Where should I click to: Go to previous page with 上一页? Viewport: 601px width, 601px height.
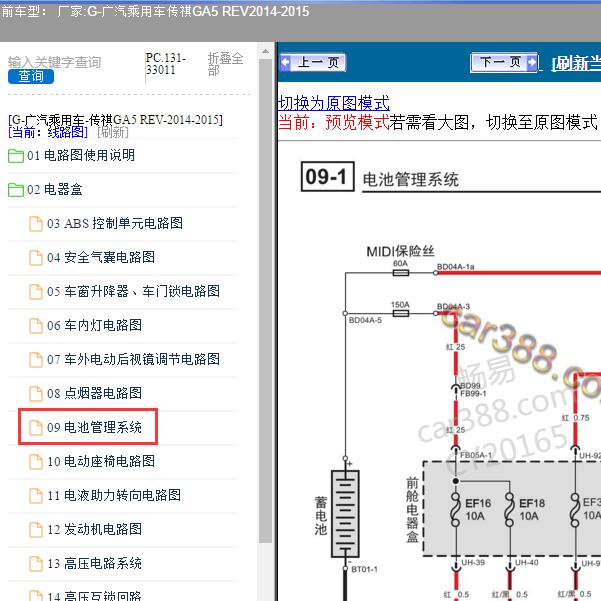coord(313,62)
